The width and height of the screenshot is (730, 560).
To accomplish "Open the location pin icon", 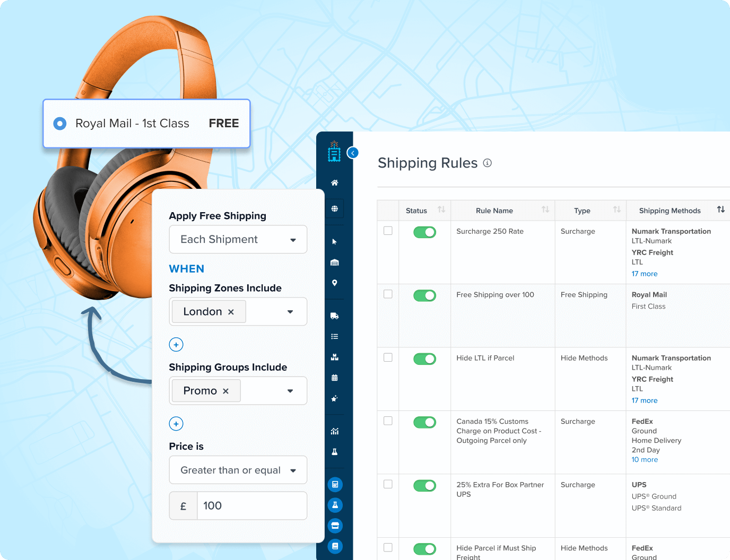I will 334,283.
